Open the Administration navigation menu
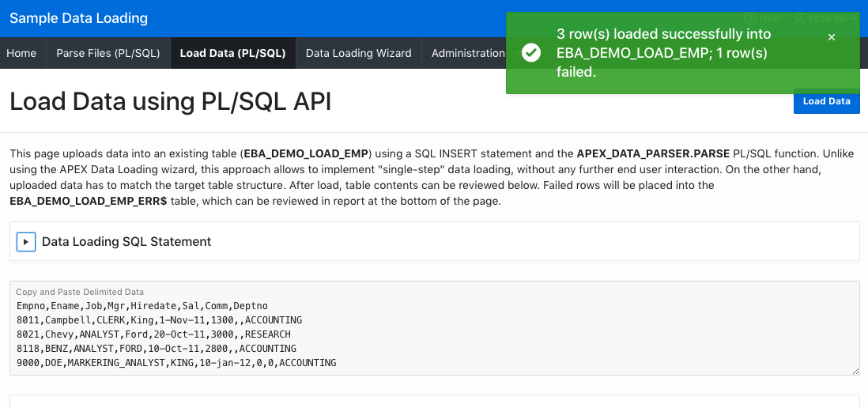This screenshot has height=408, width=868. pos(468,53)
